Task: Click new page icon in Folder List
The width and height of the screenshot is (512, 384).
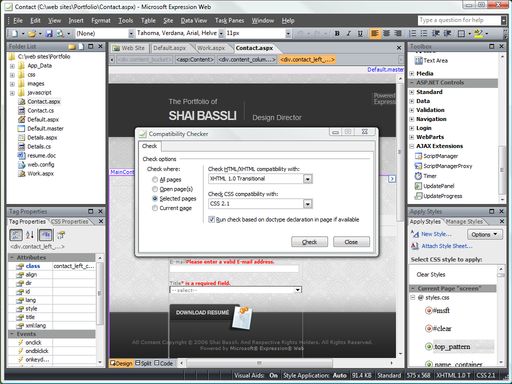Action: pos(81,47)
